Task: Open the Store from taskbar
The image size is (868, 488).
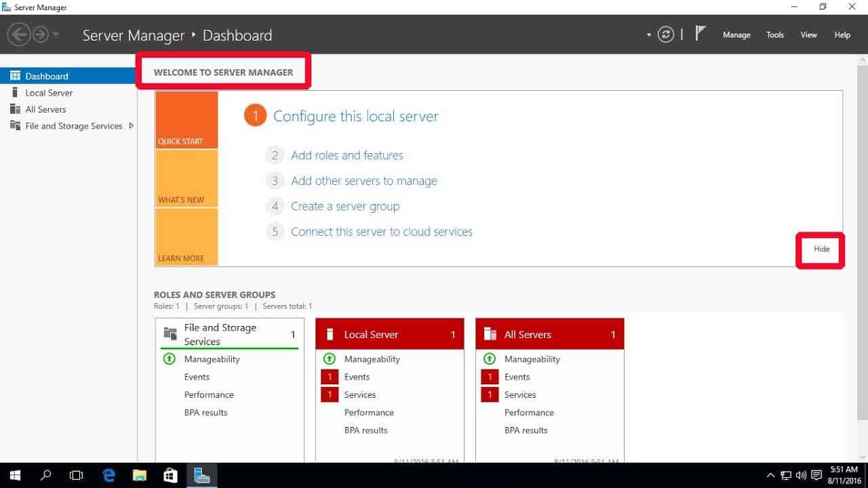Action: [x=170, y=475]
